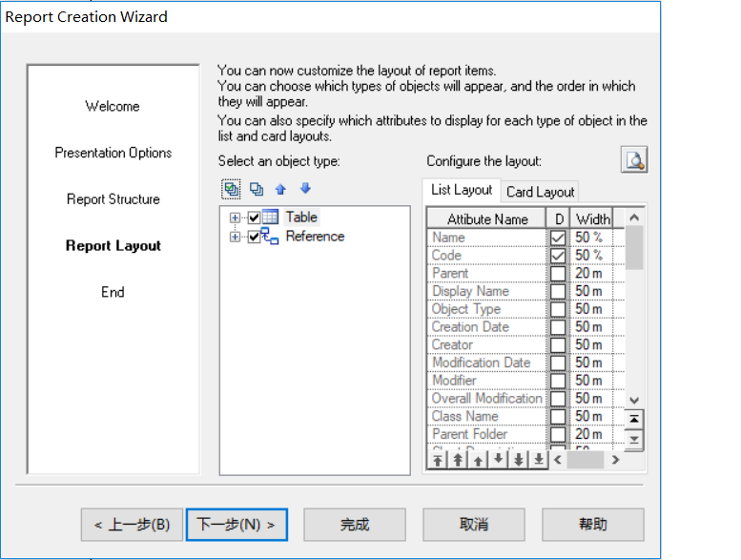Click the Deselect All object types icon
This screenshot has width=741, height=560.
257,190
